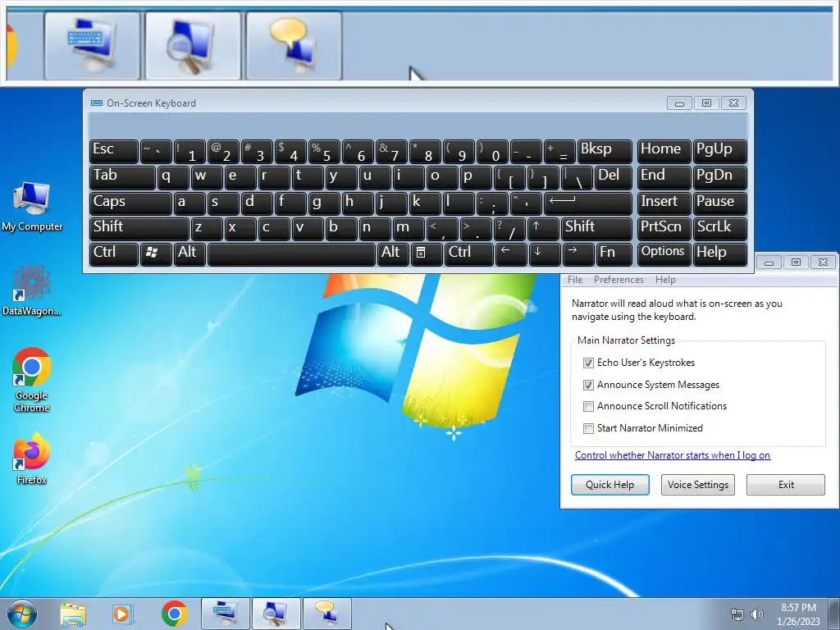The image size is (840, 630).
Task: Open Chrome from the taskbar
Action: tap(174, 614)
